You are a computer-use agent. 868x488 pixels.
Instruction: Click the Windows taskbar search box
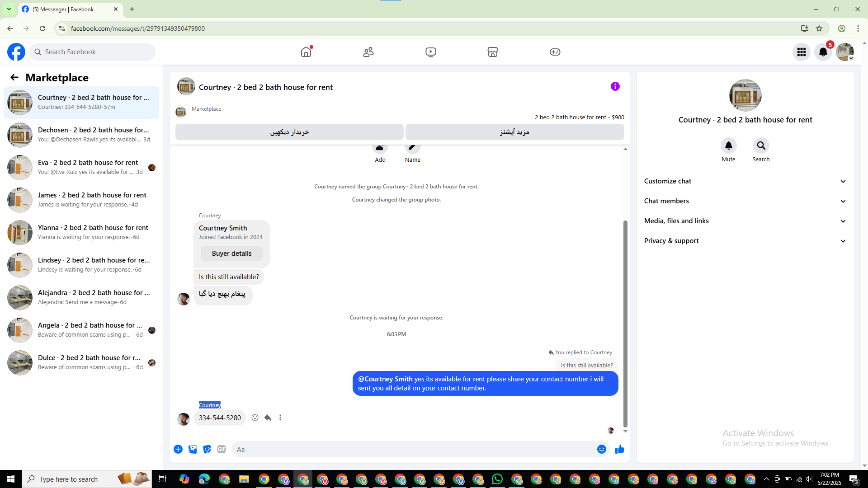pos(87,479)
